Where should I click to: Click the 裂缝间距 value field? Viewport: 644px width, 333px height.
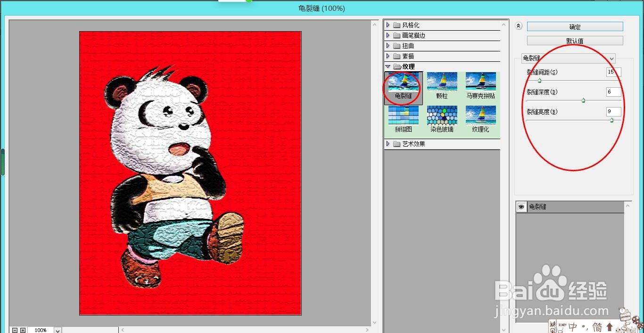613,72
